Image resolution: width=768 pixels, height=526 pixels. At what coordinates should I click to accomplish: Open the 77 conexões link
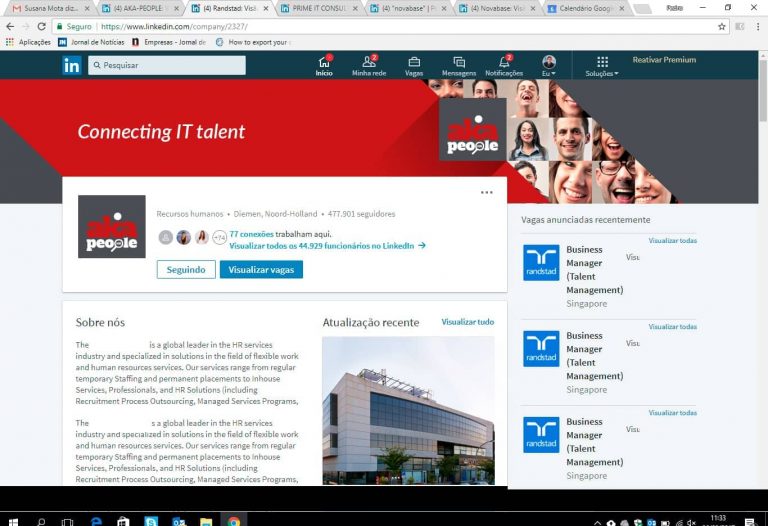point(251,234)
